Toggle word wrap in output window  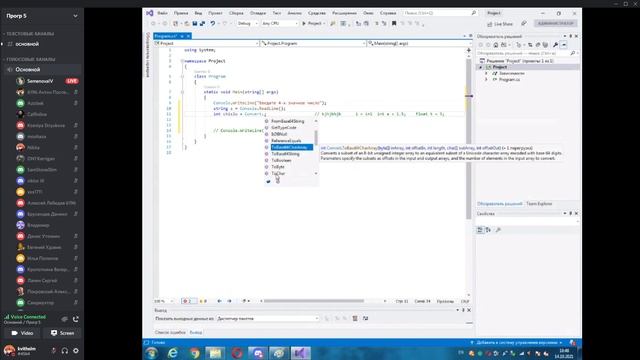tap(365, 318)
